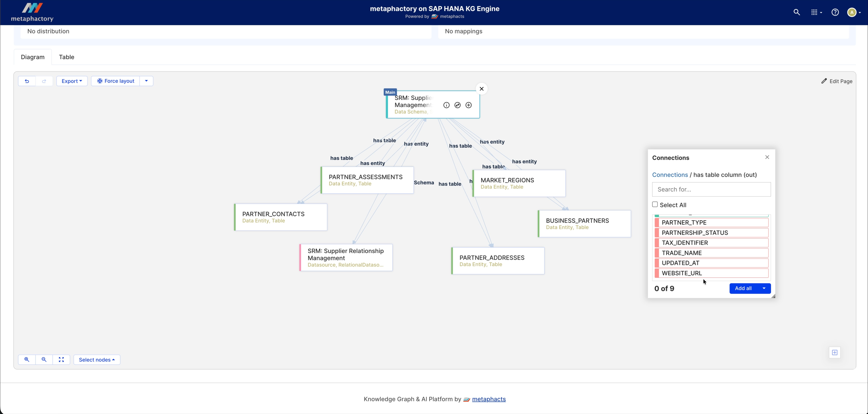This screenshot has height=414, width=868.
Task: Open the Select nodes dropdown
Action: click(97, 359)
